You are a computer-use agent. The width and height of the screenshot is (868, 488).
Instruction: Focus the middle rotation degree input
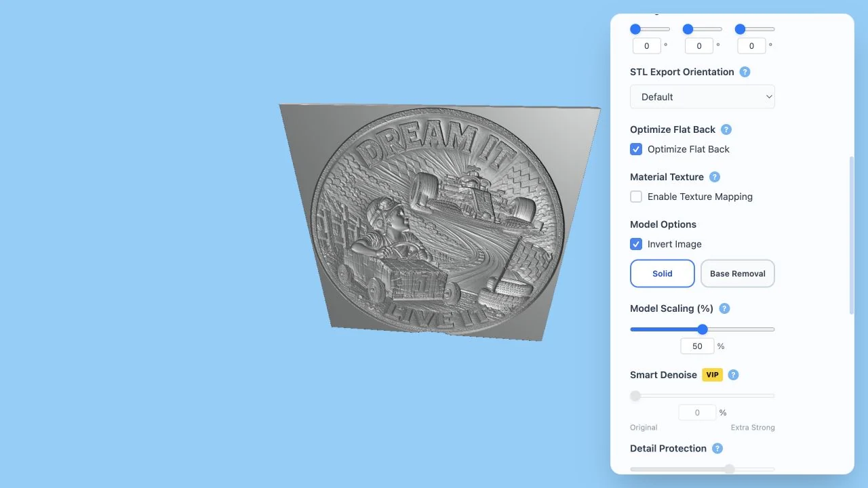(699, 46)
